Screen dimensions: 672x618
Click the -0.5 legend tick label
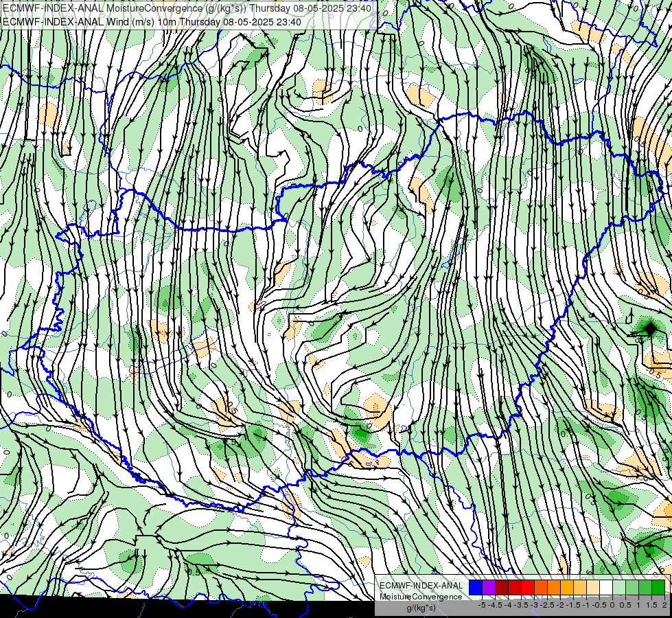(x=599, y=605)
